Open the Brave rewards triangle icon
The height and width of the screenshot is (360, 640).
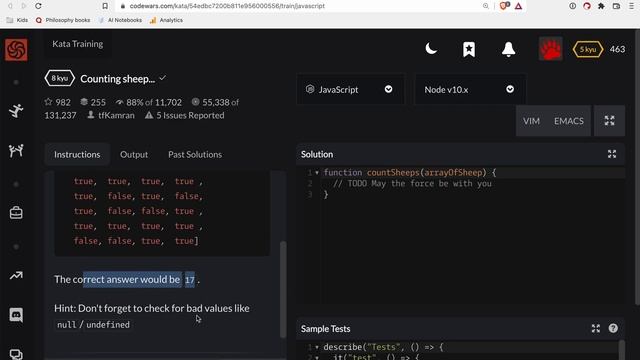(518, 6)
